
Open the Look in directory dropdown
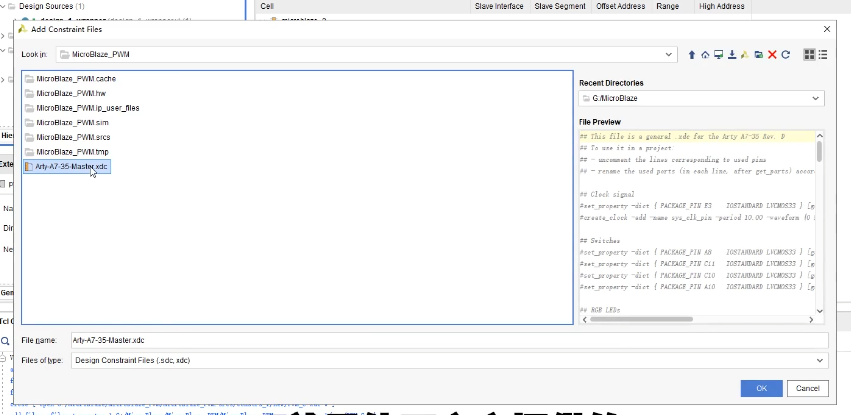pos(668,54)
